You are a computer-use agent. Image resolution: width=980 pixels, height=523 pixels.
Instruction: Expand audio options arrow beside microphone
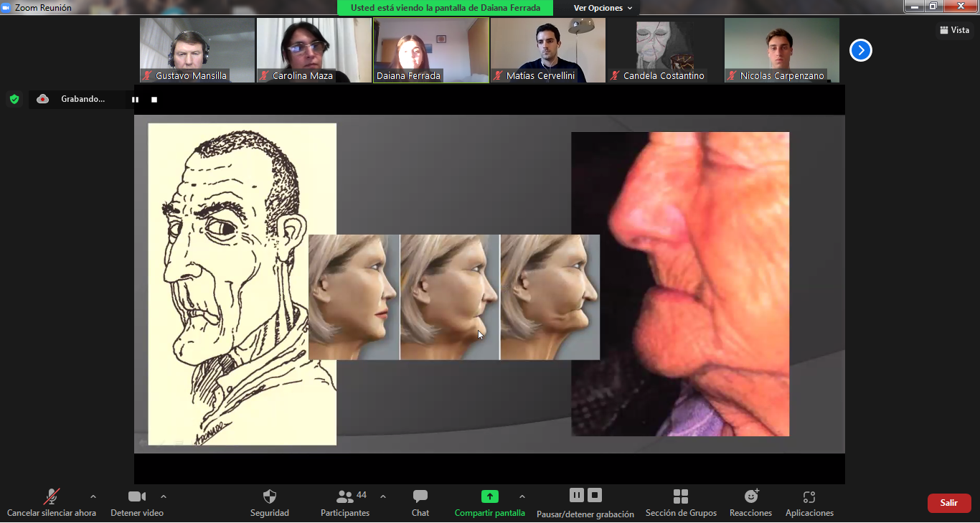tap(93, 496)
